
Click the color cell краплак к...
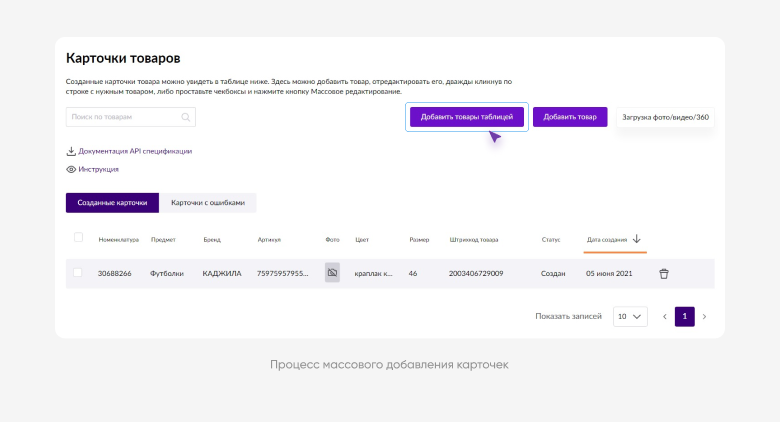tap(373, 274)
